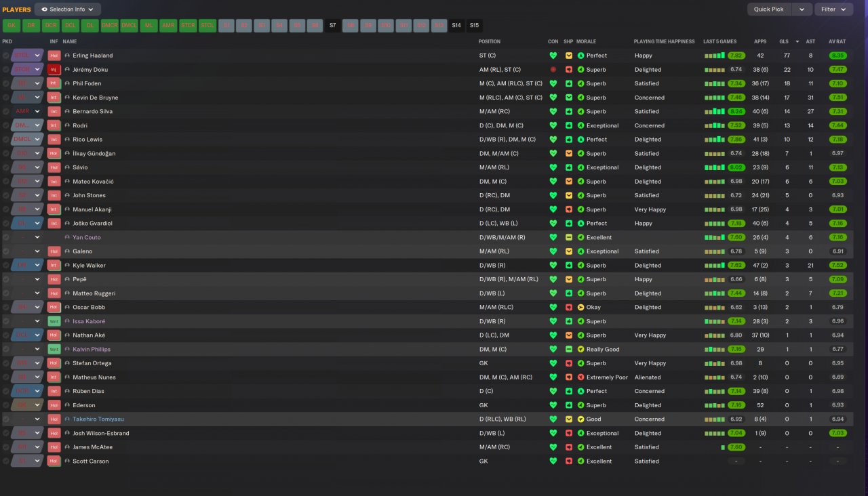Viewport: 868px width, 496px height.
Task: Open the Filter dropdown
Action: point(833,9)
